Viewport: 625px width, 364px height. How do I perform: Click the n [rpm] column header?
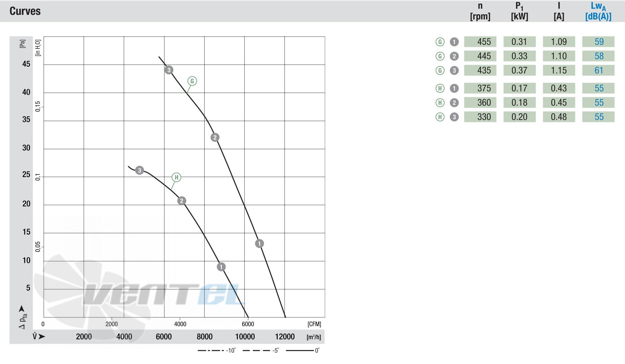coord(480,11)
